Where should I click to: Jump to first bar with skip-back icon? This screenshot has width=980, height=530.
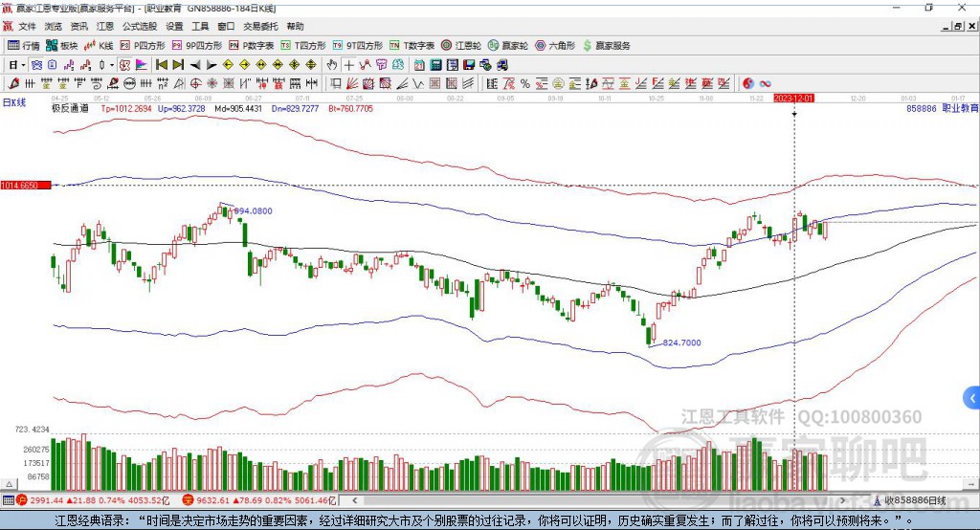161,64
